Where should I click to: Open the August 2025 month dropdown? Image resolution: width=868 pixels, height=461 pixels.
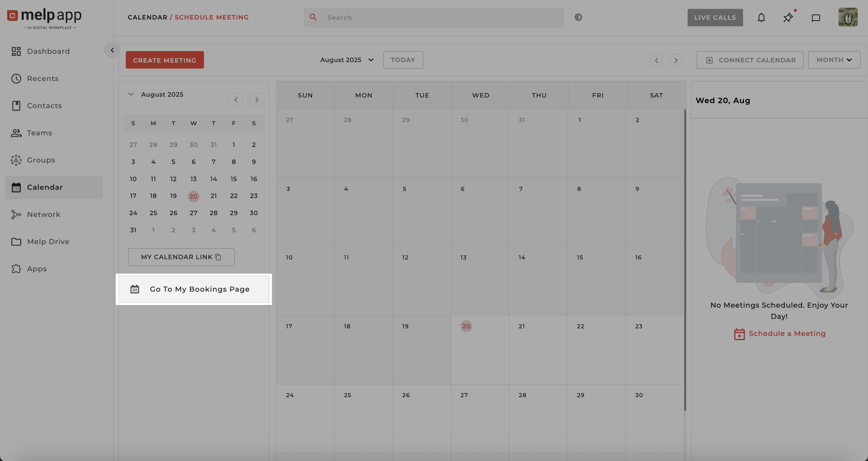347,60
